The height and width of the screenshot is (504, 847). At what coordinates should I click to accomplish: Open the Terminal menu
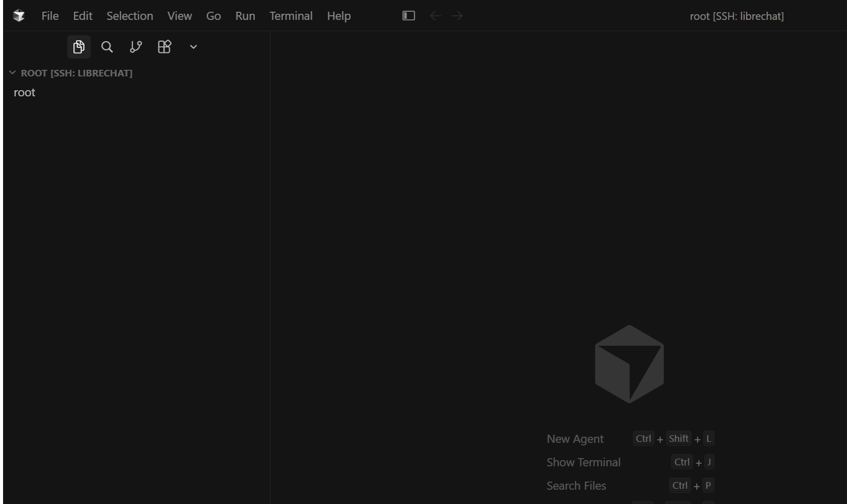(291, 16)
